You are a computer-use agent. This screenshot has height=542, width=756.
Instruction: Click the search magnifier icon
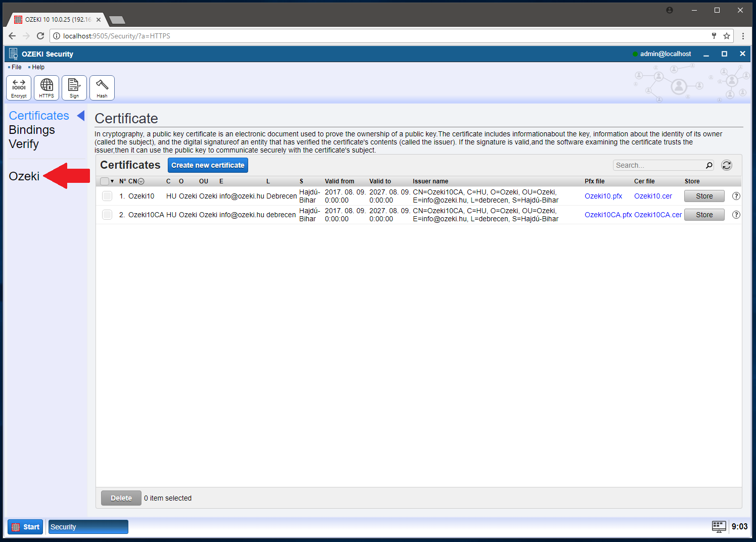(x=709, y=165)
